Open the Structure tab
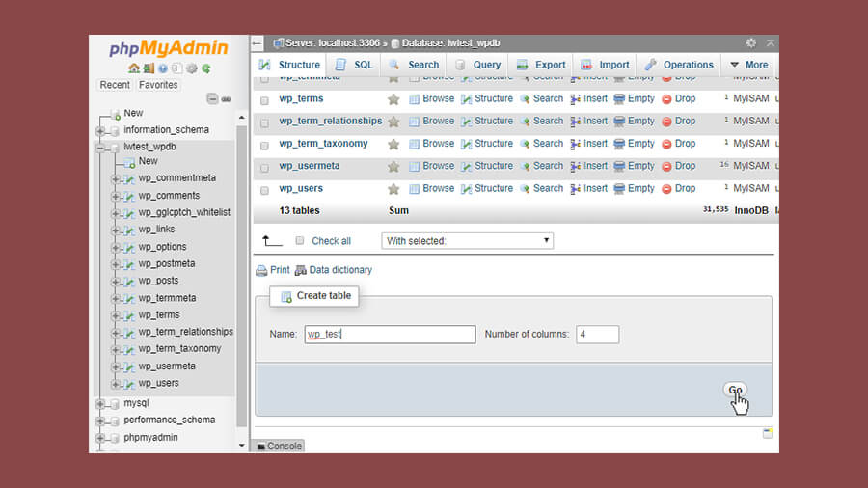The height and width of the screenshot is (488, 868). 289,65
